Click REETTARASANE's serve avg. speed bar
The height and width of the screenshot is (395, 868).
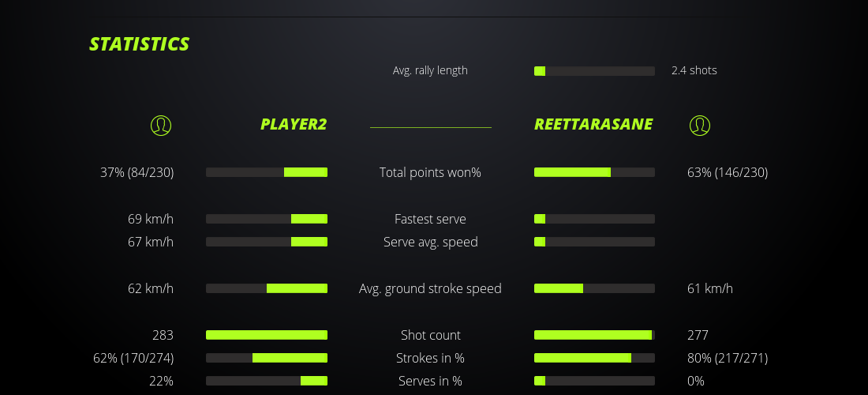594,242
